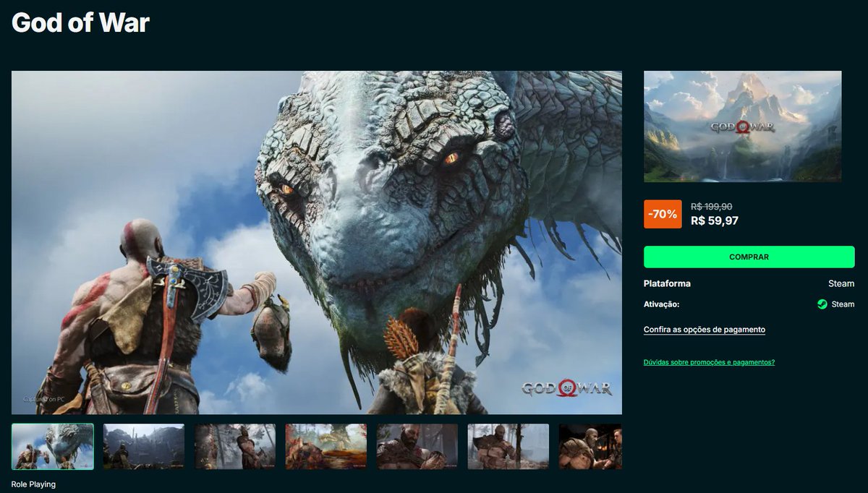Click the green COMPRAR button
868x493 pixels.
749,257
